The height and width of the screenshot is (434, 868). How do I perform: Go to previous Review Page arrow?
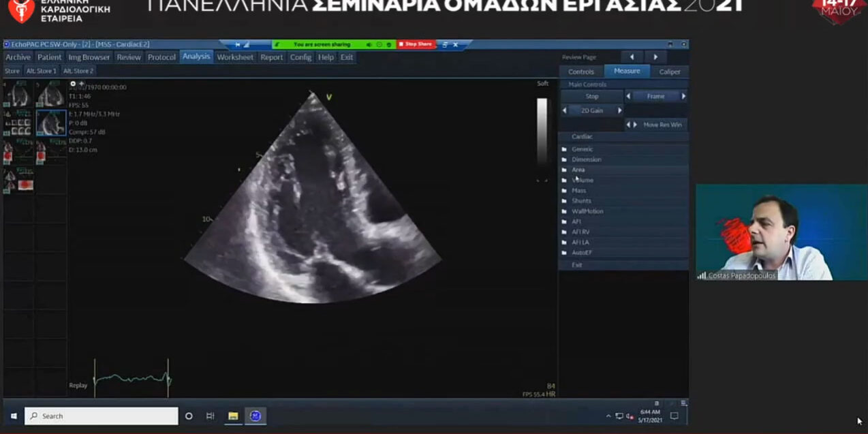click(632, 57)
